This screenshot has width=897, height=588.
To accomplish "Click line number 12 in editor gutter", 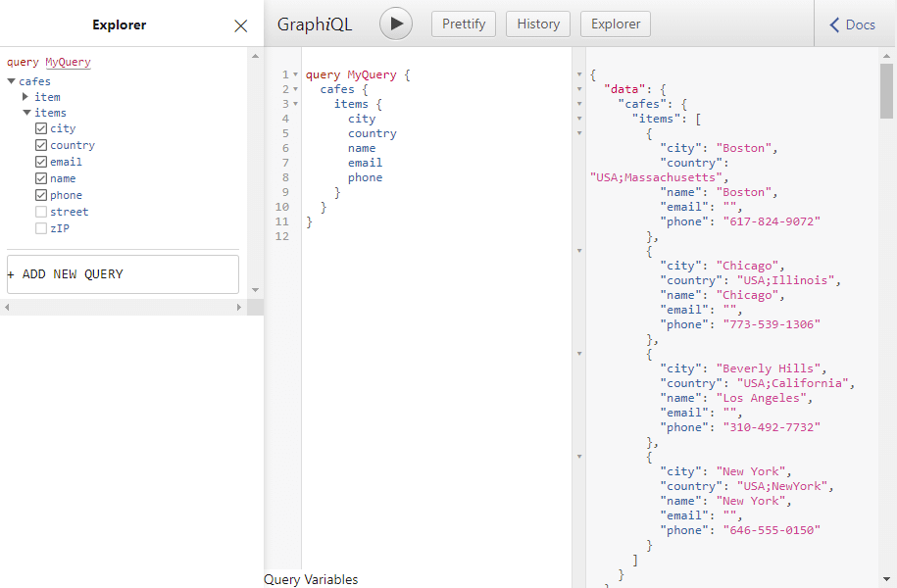I will tap(282, 236).
